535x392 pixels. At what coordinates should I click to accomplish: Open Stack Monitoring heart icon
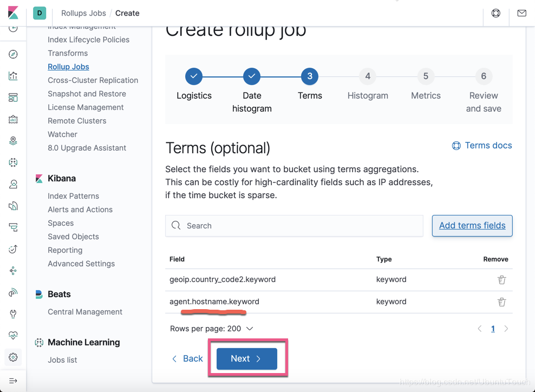pyautogui.click(x=13, y=335)
